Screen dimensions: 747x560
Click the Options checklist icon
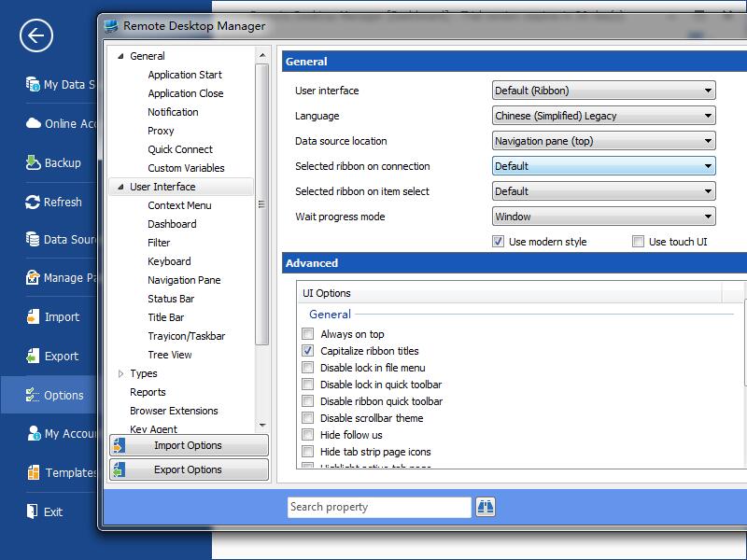pyautogui.click(x=33, y=395)
